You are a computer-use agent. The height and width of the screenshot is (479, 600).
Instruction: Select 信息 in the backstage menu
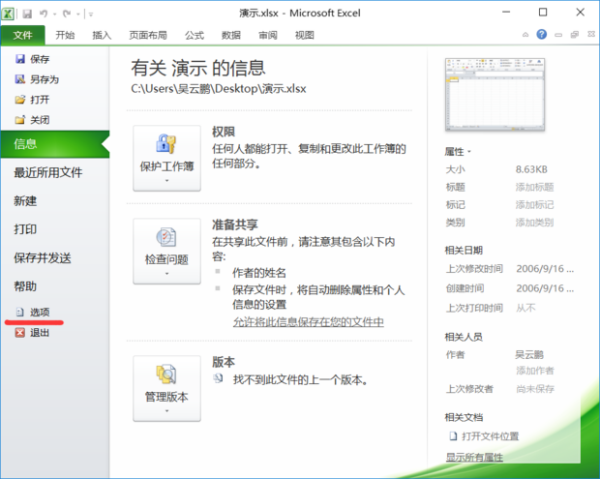(x=55, y=144)
